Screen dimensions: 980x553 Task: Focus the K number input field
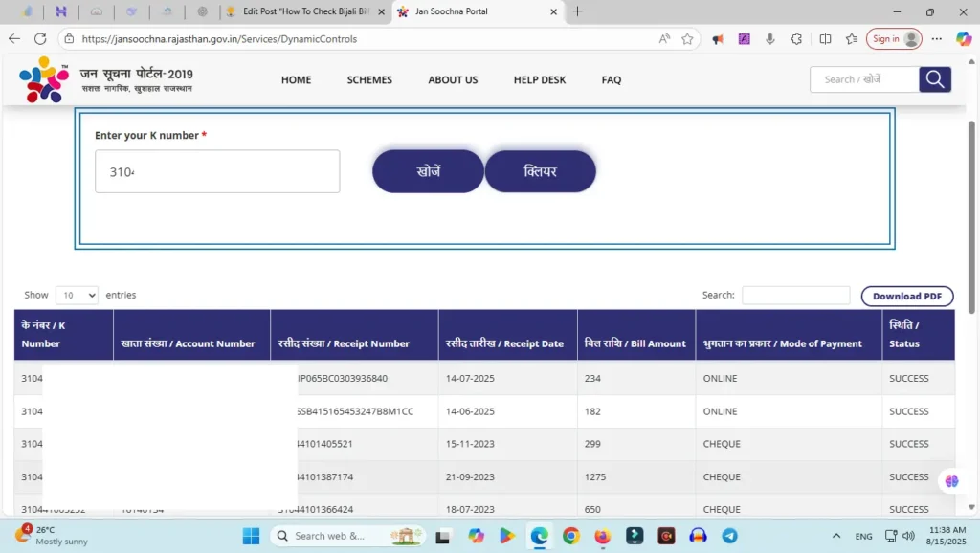tap(217, 172)
